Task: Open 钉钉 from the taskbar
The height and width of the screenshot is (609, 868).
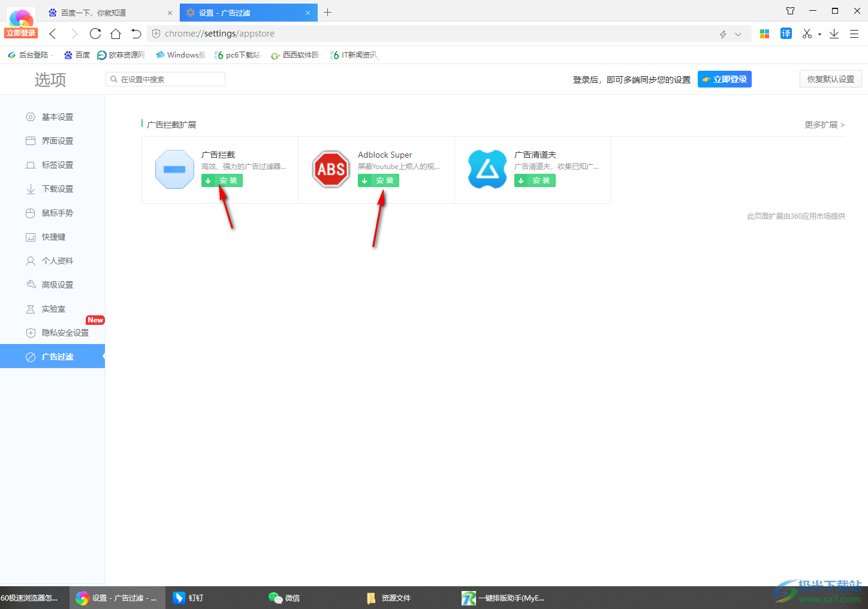Action: pyautogui.click(x=188, y=598)
